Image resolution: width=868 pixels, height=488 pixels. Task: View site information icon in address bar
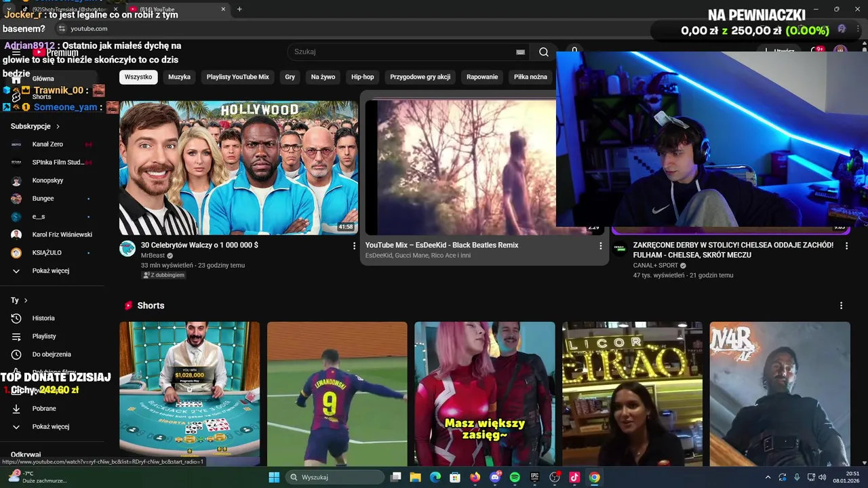pos(62,28)
